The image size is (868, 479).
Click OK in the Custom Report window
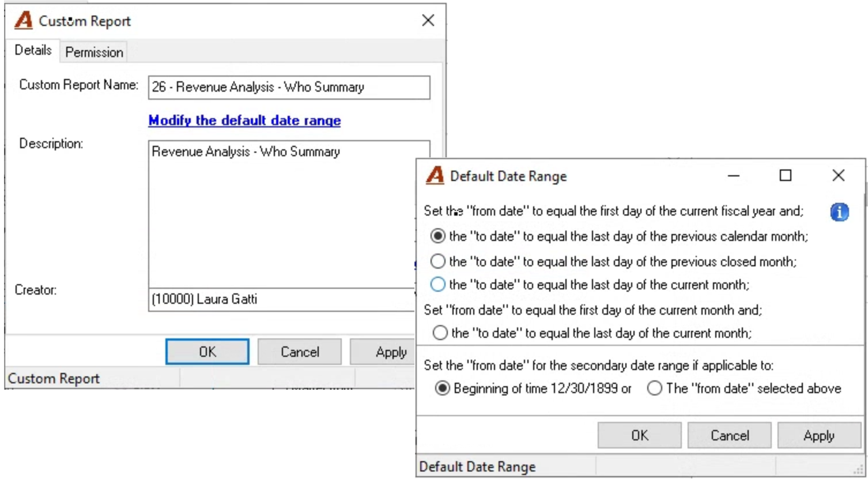point(207,352)
